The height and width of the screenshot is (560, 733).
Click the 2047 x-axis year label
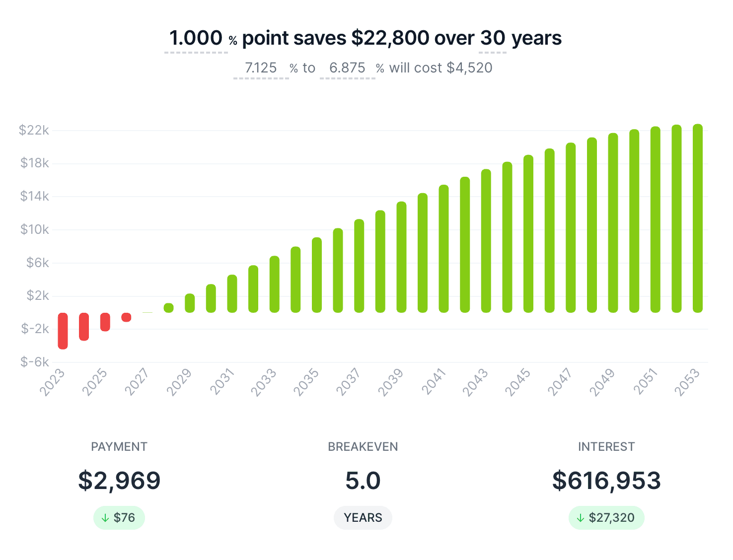560,382
